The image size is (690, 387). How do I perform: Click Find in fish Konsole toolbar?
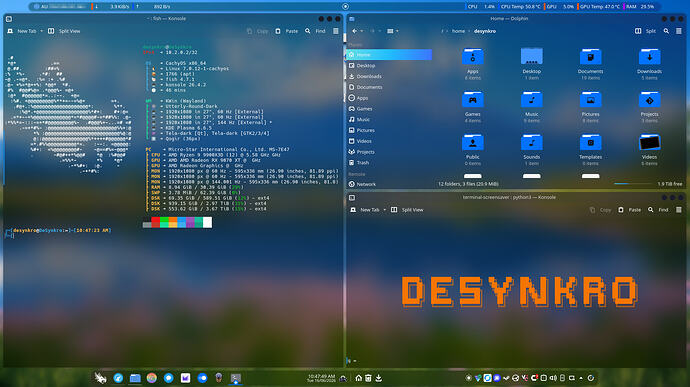(x=315, y=31)
